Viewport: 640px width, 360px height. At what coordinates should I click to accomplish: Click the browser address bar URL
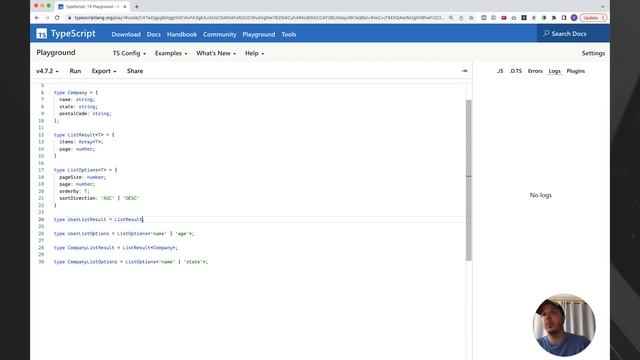click(259, 18)
